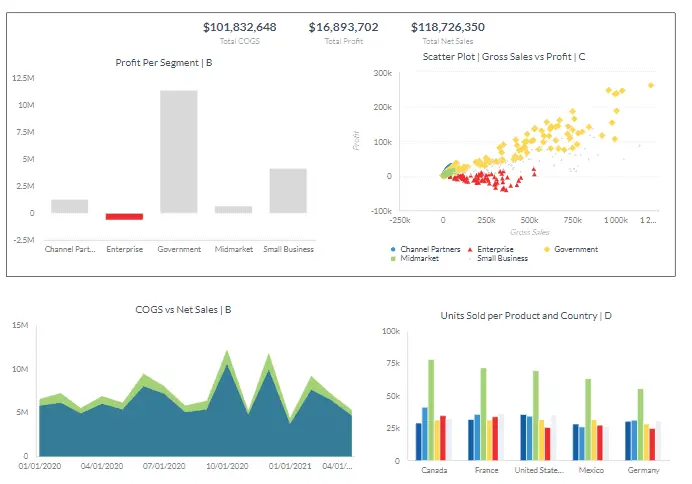The image size is (692, 484).
Task: Click the blue Channel Partners legend dot
Action: 393,249
